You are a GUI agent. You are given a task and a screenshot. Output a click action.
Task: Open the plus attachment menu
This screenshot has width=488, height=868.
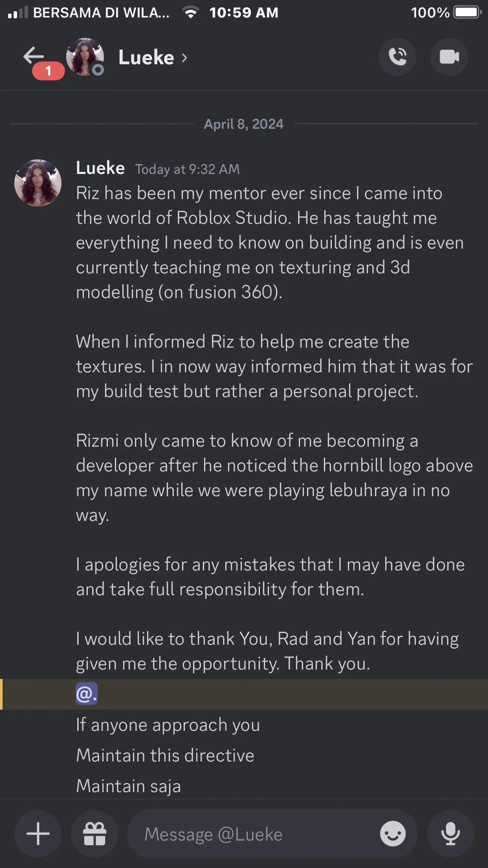point(38,834)
